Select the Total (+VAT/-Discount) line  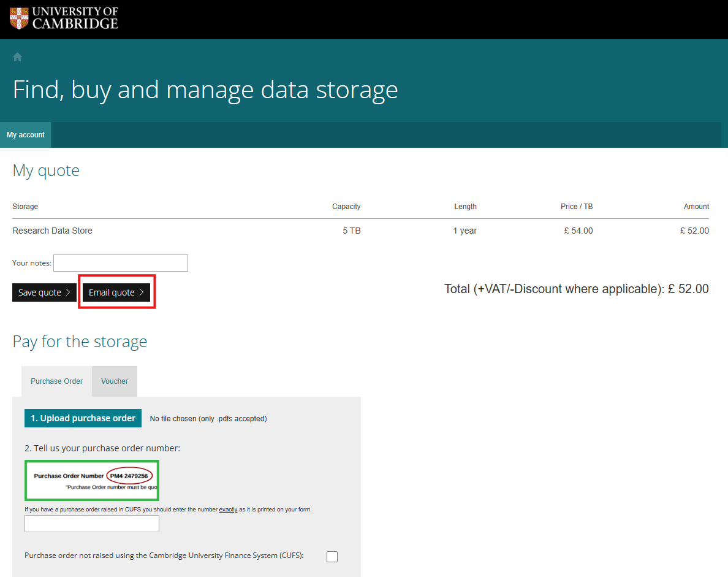click(x=576, y=289)
